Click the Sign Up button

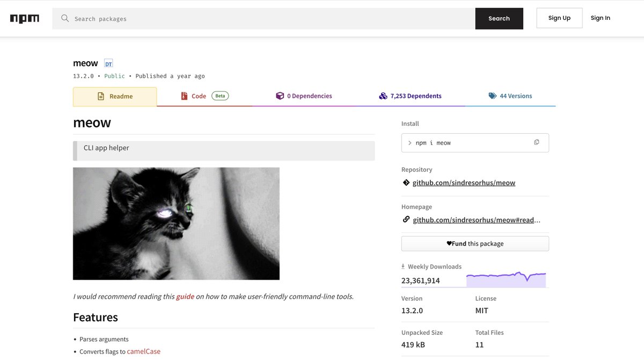pyautogui.click(x=559, y=18)
